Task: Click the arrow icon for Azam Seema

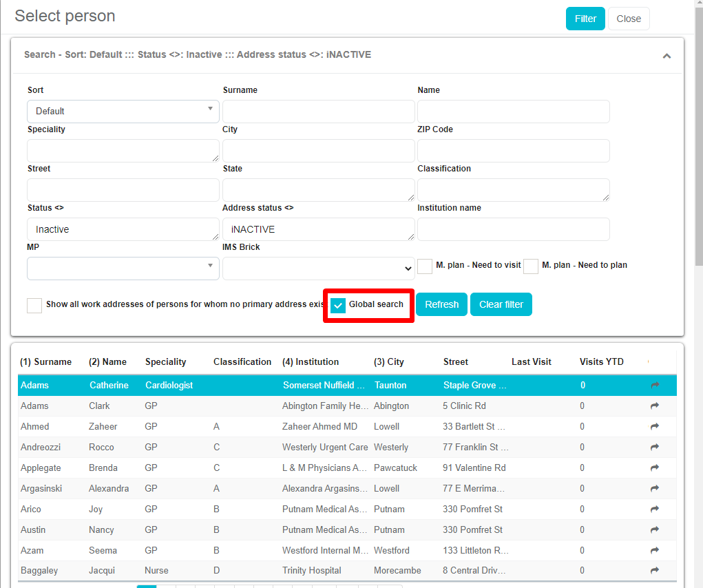Action: [654, 551]
